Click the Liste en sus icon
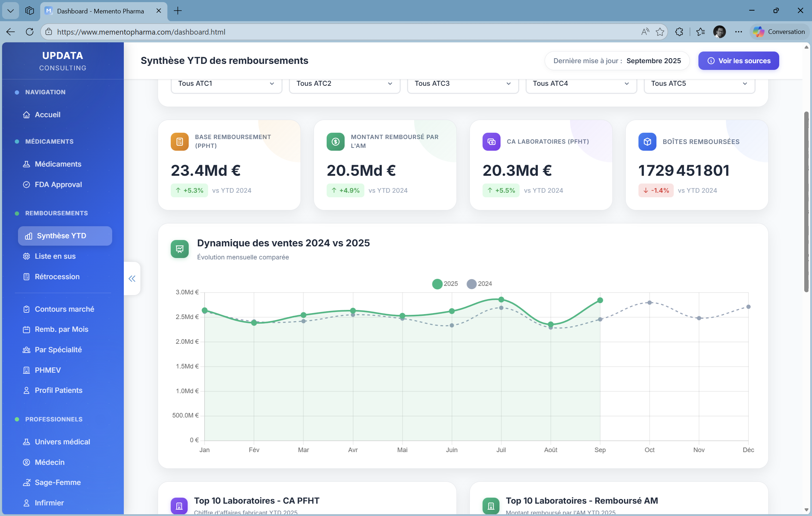The width and height of the screenshot is (812, 516). coord(26,256)
